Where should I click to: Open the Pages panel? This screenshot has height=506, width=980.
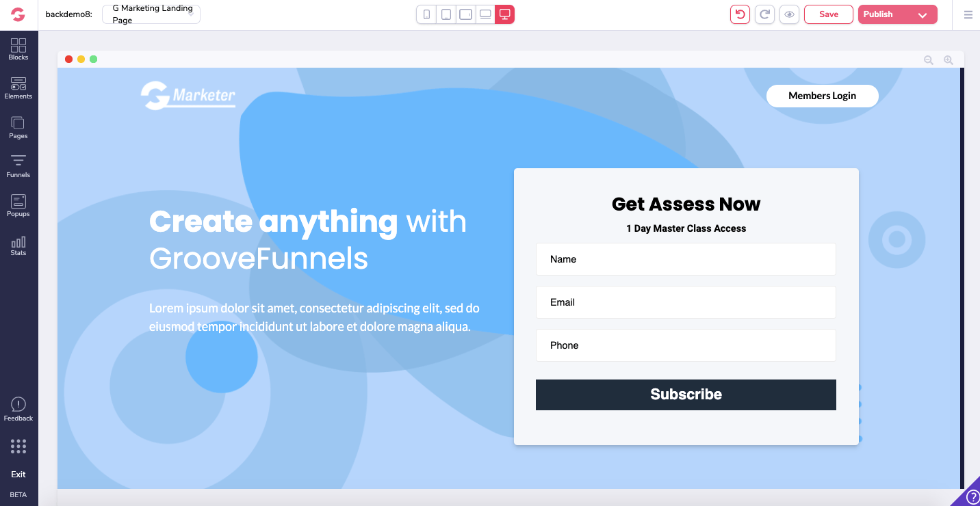18,127
